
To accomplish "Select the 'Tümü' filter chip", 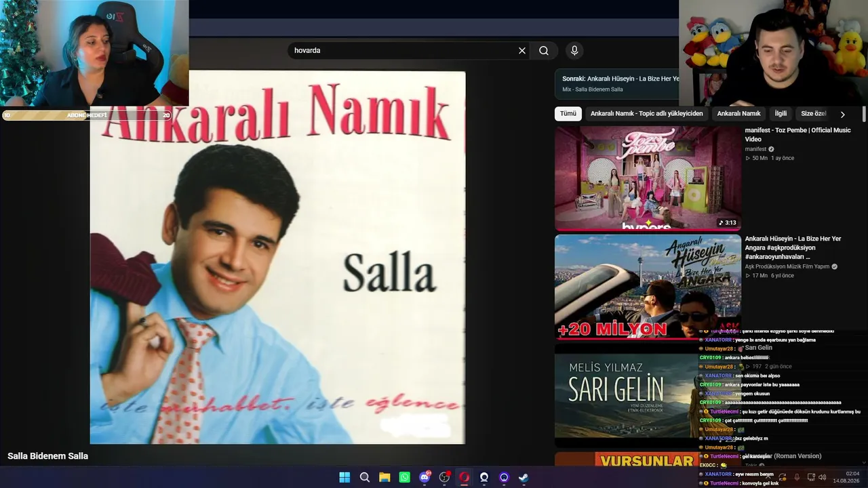I will click(x=568, y=114).
